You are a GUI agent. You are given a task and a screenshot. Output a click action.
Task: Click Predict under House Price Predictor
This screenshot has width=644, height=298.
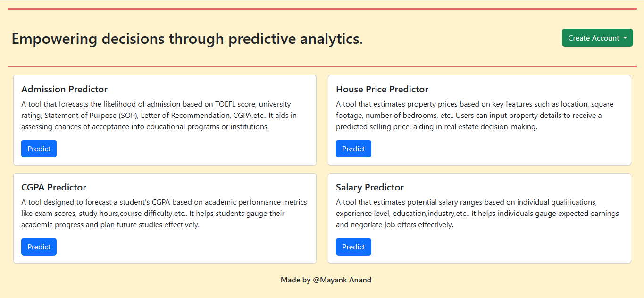pyautogui.click(x=353, y=149)
